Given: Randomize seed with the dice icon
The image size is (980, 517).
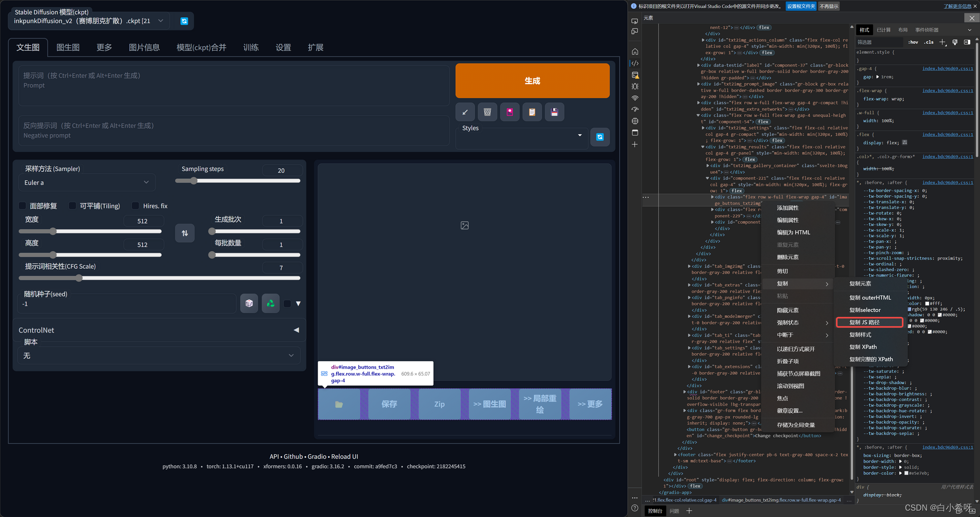Looking at the screenshot, I should 249,304.
